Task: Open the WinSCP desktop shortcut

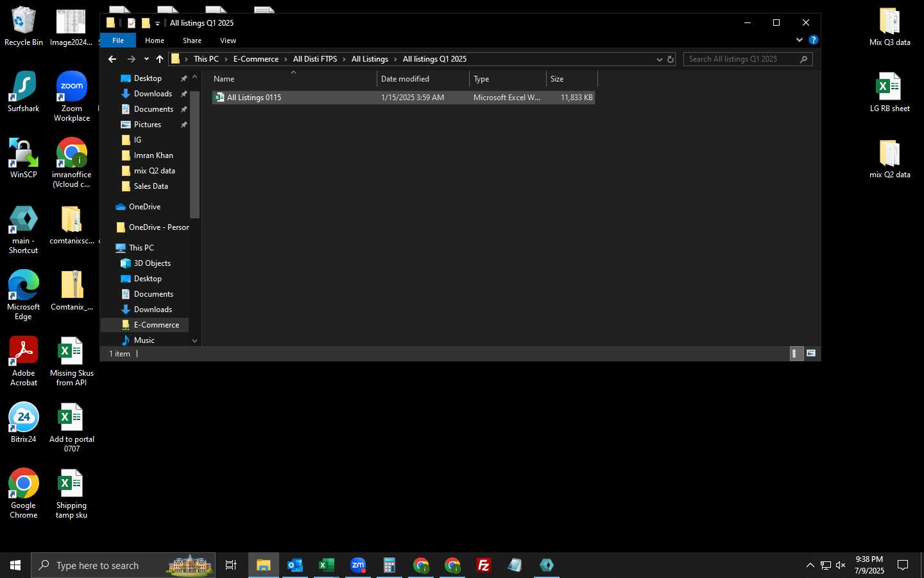Action: 24,158
